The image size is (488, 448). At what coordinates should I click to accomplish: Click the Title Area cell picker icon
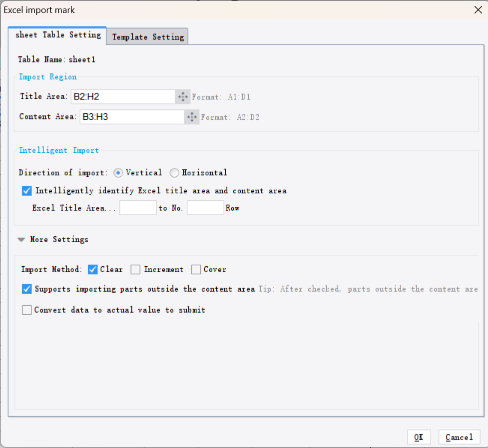tap(183, 97)
